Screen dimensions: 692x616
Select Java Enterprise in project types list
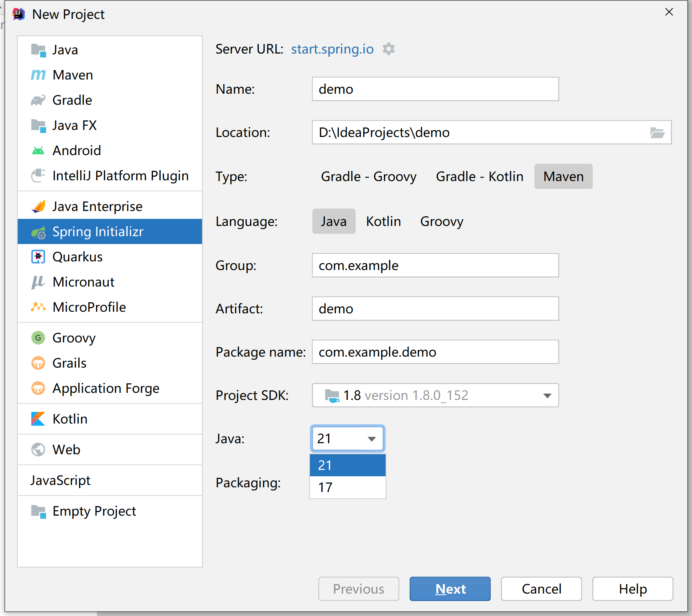(x=110, y=206)
